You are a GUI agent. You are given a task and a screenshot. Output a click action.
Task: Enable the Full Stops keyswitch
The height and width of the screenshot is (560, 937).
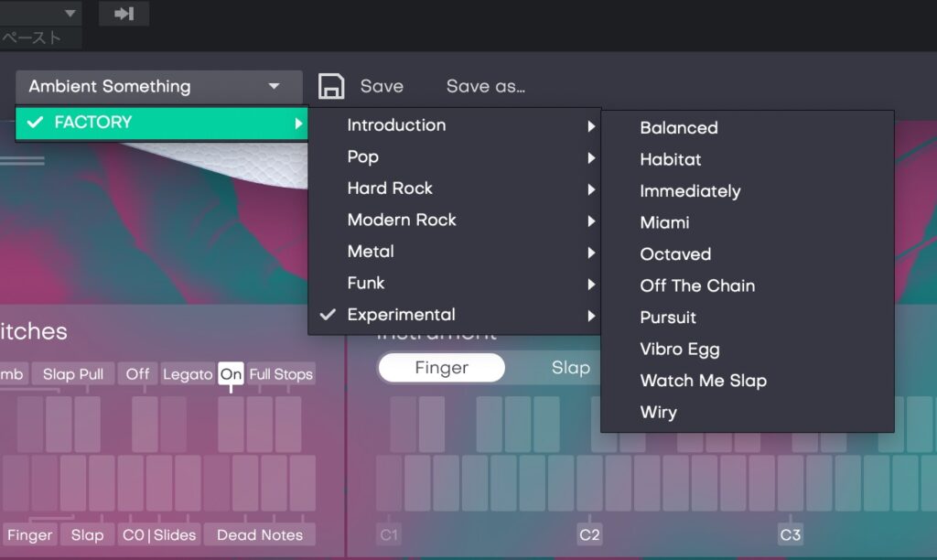pos(281,374)
